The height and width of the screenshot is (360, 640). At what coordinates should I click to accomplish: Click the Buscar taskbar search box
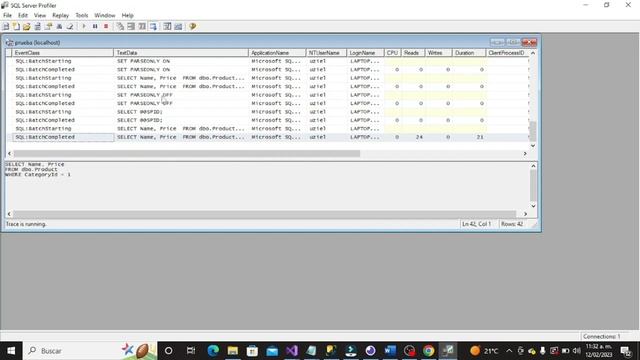90,351
